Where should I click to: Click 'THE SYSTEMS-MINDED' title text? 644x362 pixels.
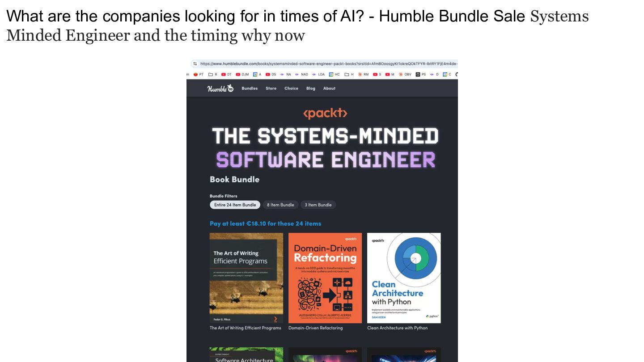pos(325,136)
